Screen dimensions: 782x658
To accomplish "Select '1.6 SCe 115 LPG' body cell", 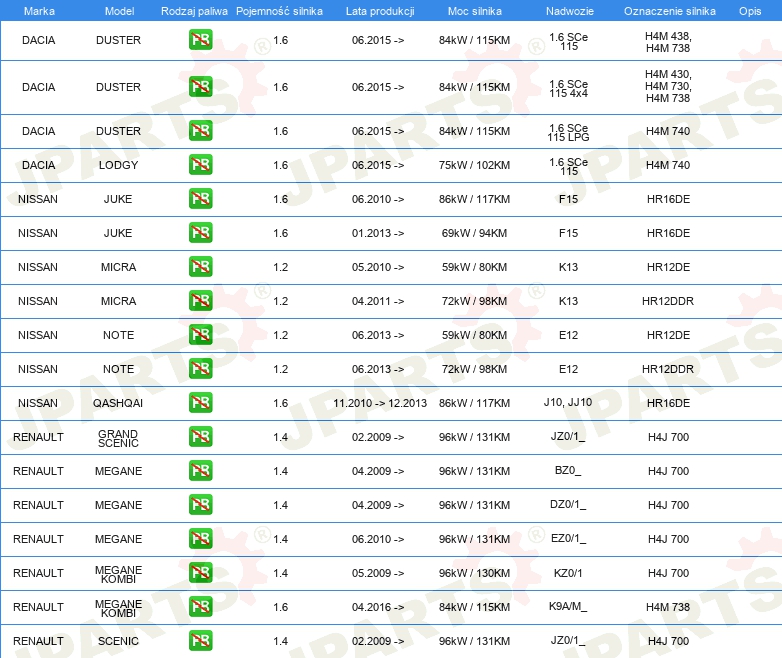I will (x=569, y=132).
